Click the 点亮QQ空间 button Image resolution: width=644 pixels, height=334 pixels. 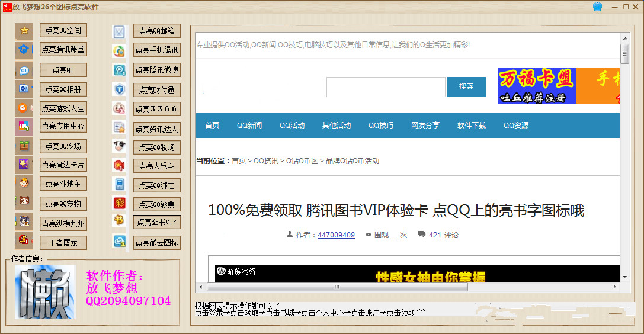[63, 30]
